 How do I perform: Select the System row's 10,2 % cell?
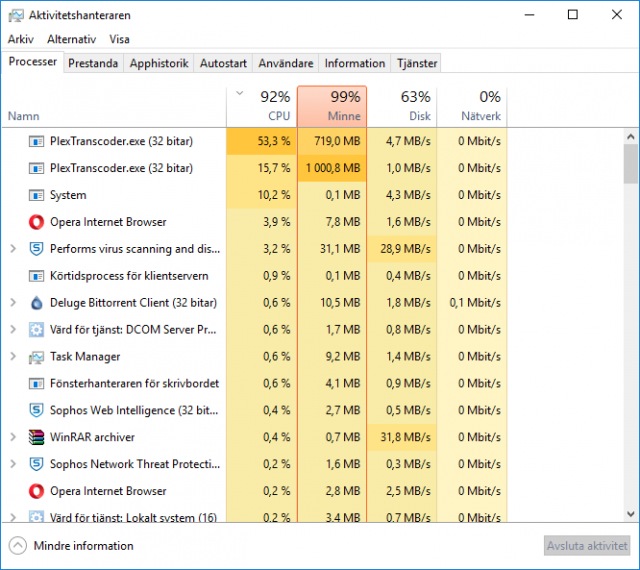[x=262, y=195]
